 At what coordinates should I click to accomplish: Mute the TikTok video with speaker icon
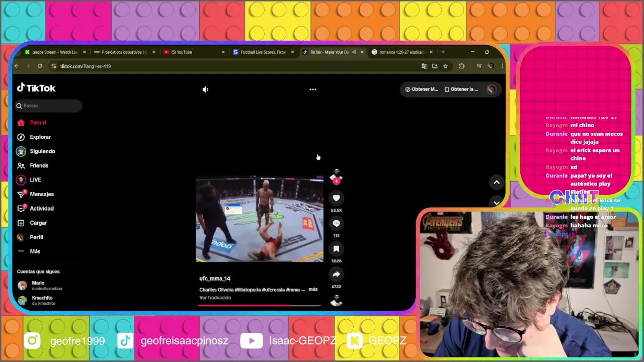[x=205, y=89]
